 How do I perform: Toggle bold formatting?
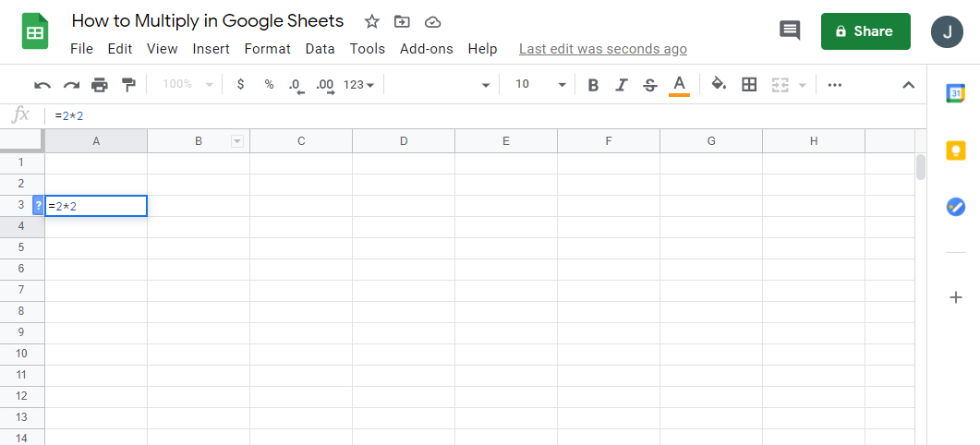click(593, 85)
